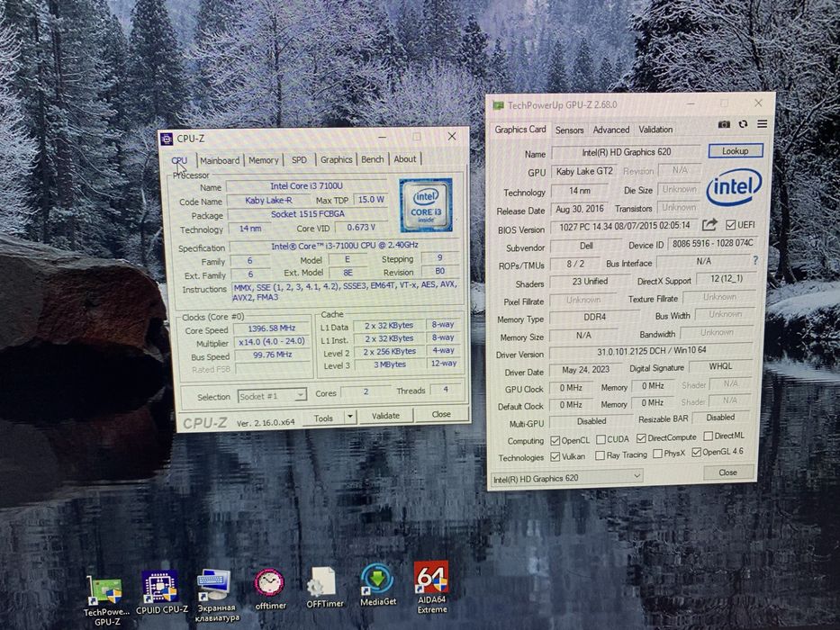Screen dimensions: 840x630
Task: Switch to the Graphics Card tab in GPU-Z
Action: 520,129
